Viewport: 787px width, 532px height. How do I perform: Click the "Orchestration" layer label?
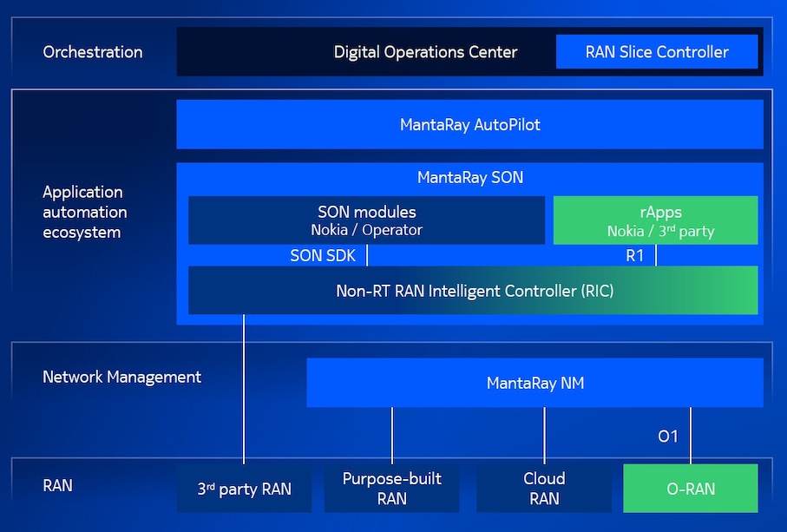[x=92, y=52]
